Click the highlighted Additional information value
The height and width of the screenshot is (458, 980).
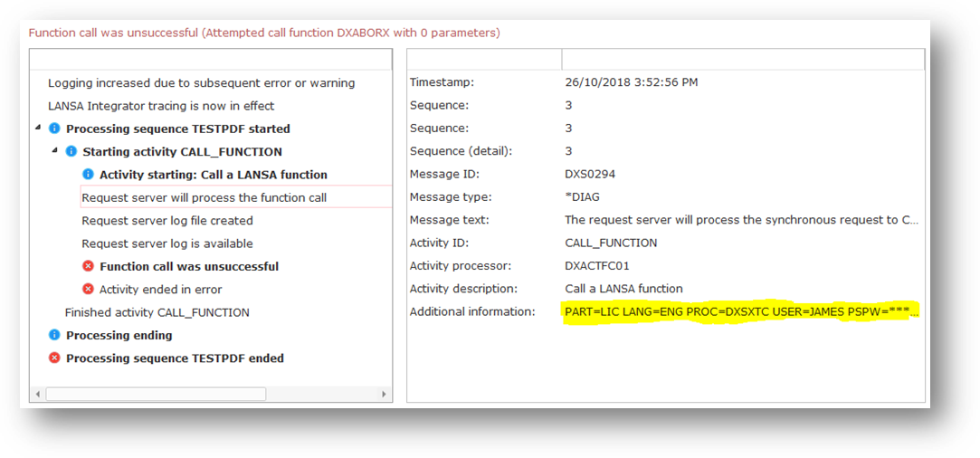tap(742, 311)
